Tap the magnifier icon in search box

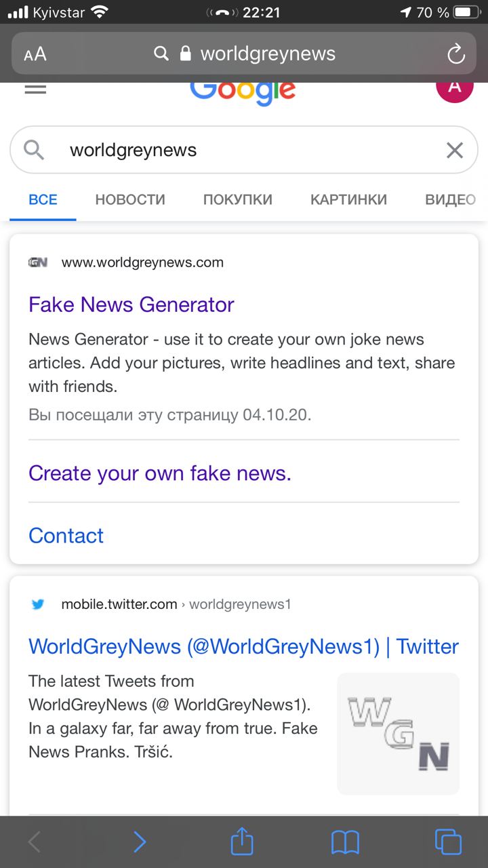(34, 150)
